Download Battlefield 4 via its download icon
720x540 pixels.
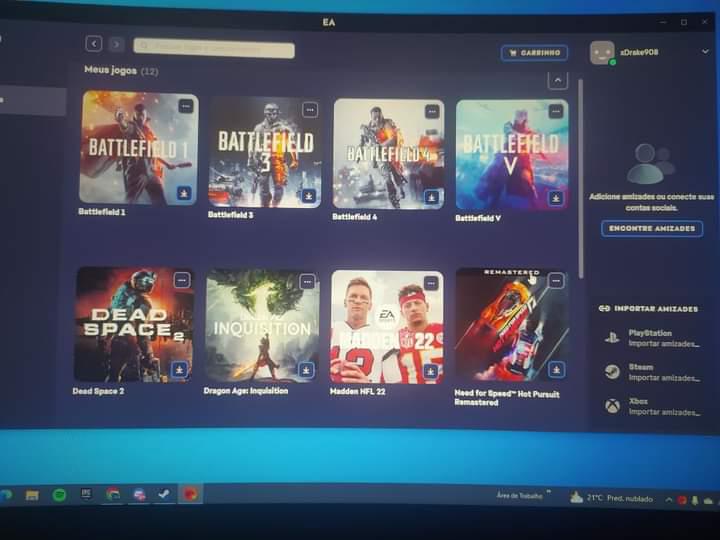click(x=431, y=197)
